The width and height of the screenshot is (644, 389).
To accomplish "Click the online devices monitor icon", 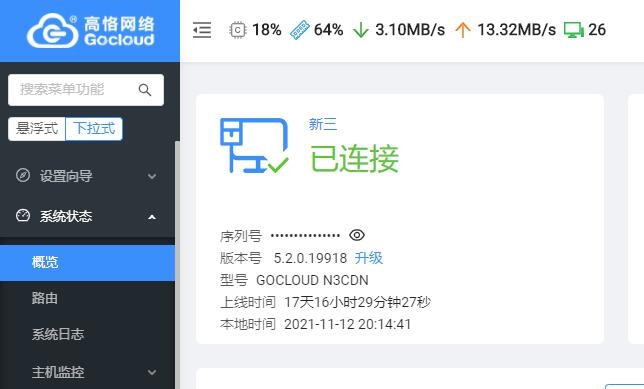I will (x=574, y=30).
